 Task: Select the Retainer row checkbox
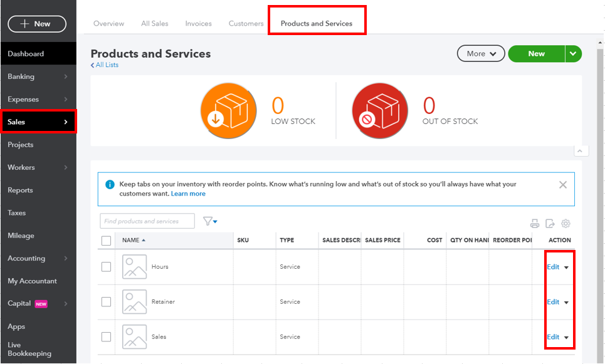pyautogui.click(x=106, y=302)
